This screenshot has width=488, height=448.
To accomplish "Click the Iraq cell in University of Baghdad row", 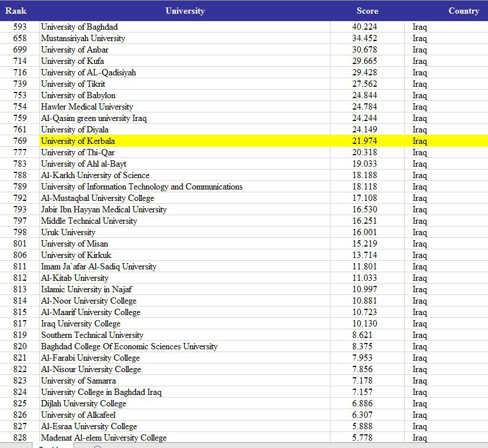I will [446, 27].
